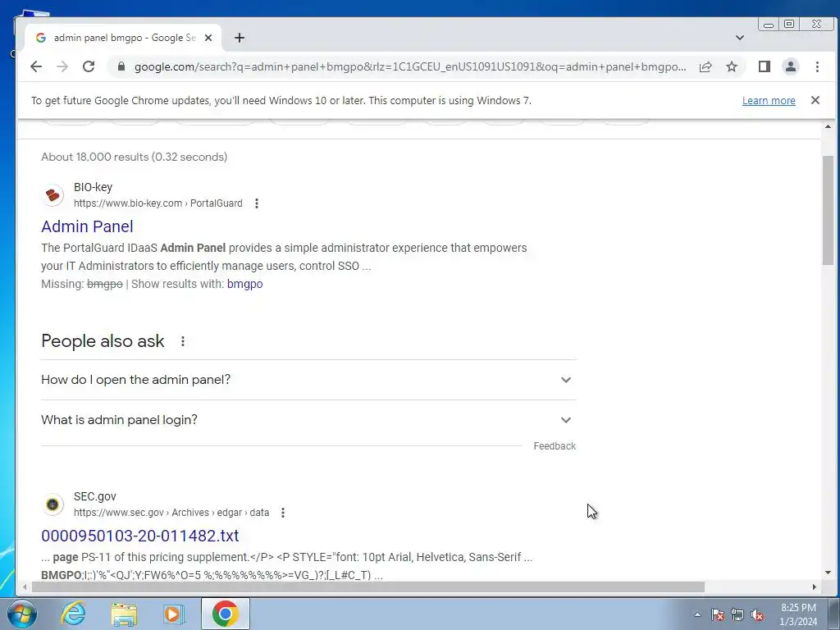Expand 'What is admin panel login?'
Viewport: 840px width, 630px height.
pos(308,420)
